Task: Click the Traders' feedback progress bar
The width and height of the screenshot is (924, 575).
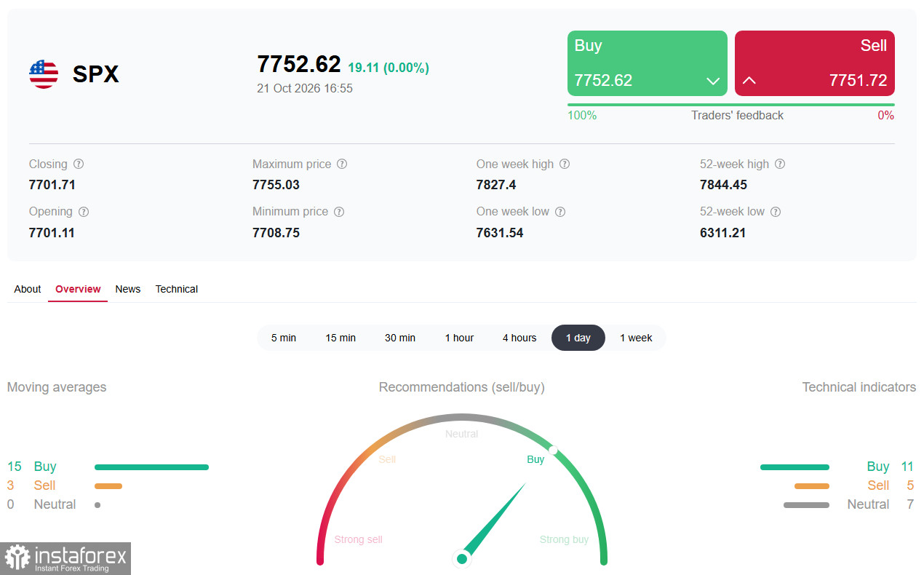Action: click(x=731, y=105)
